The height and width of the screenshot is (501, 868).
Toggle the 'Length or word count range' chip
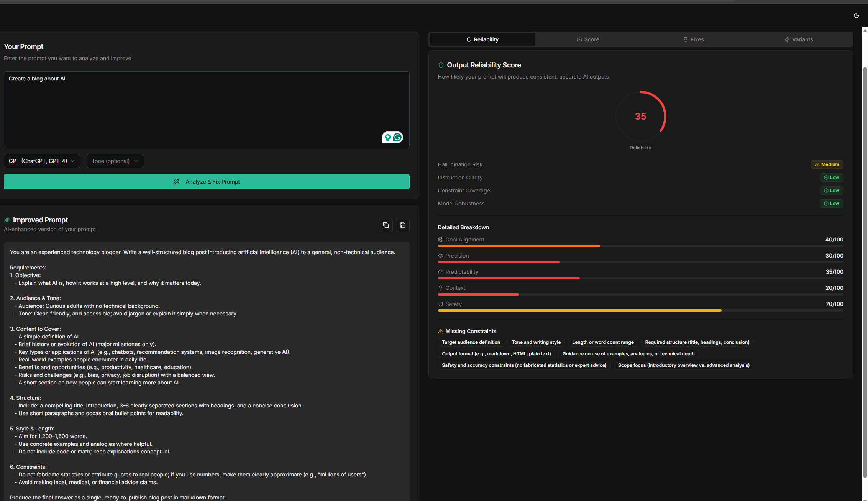[x=602, y=342]
